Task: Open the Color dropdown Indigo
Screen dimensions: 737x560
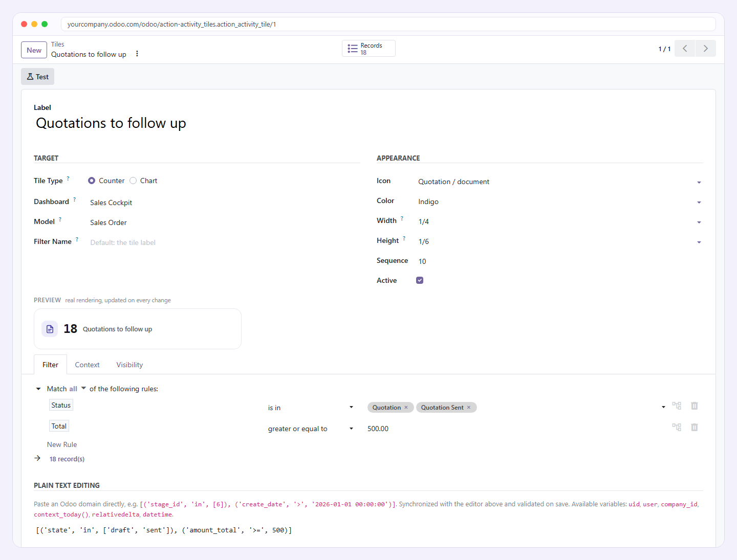Action: coord(560,201)
